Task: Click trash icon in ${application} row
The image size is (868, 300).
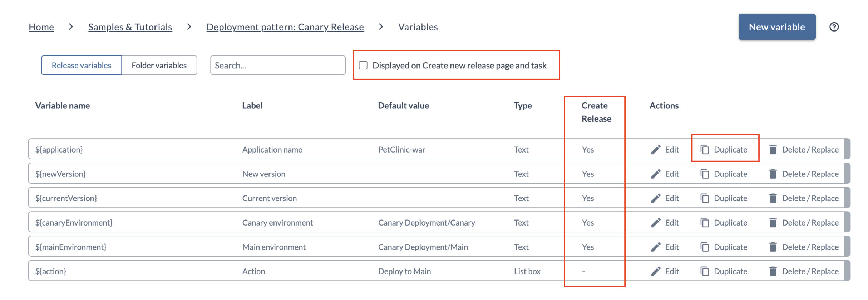Action: [x=773, y=150]
